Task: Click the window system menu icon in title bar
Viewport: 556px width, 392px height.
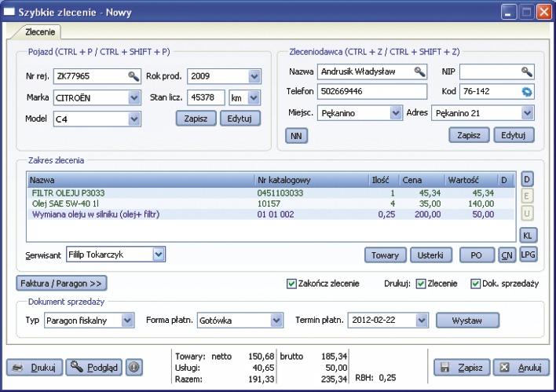Action: (9, 12)
